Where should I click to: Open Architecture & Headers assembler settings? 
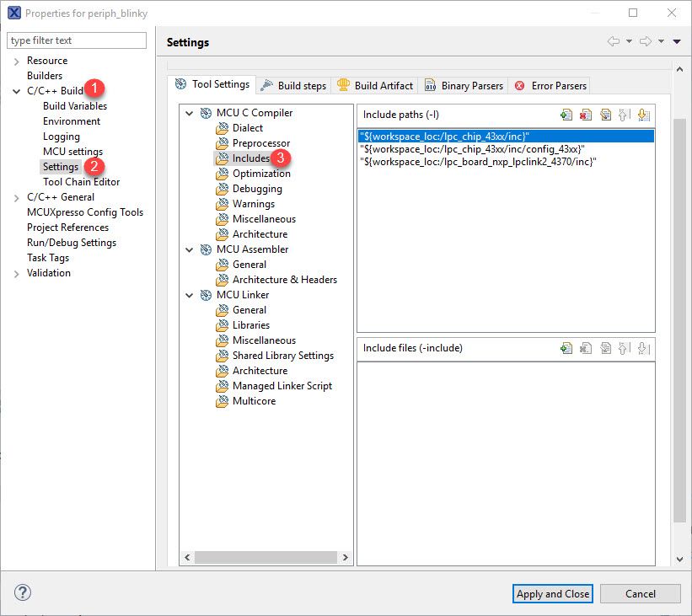(285, 280)
